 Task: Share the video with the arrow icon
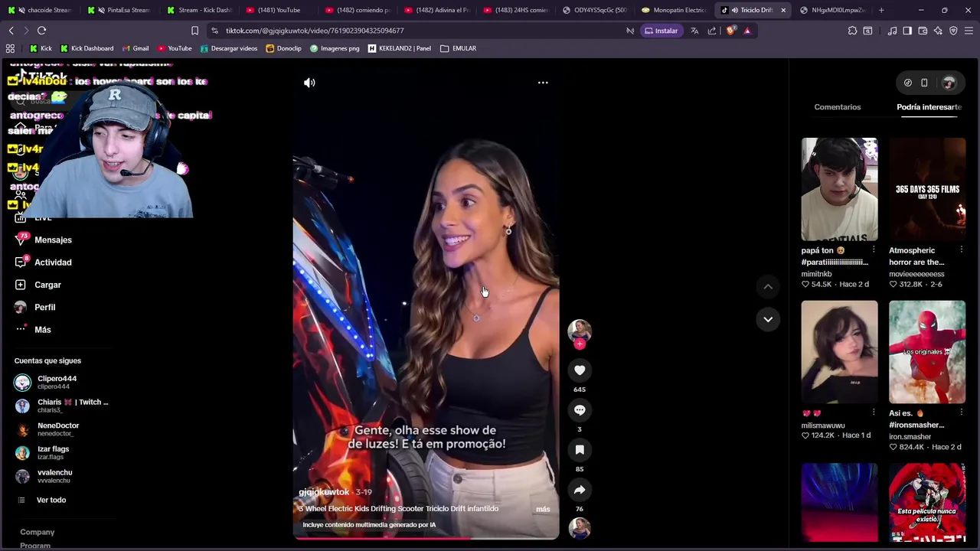coord(580,490)
